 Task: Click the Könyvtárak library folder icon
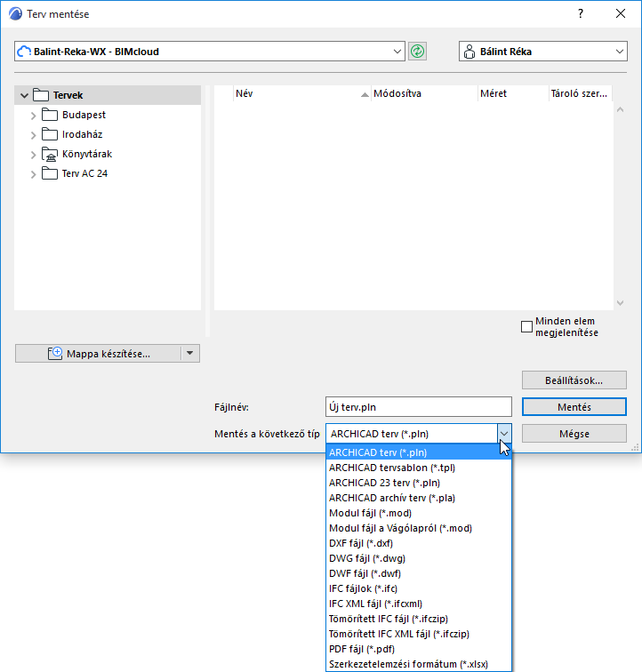click(50, 154)
